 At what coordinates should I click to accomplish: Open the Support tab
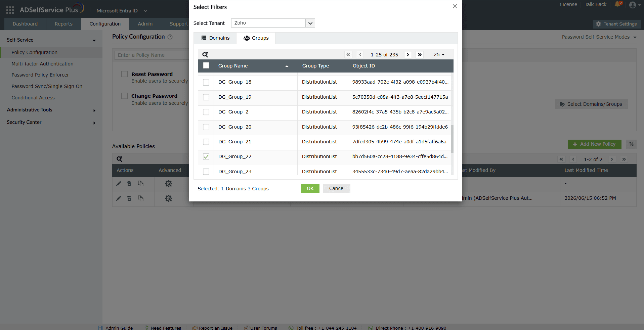click(x=178, y=24)
